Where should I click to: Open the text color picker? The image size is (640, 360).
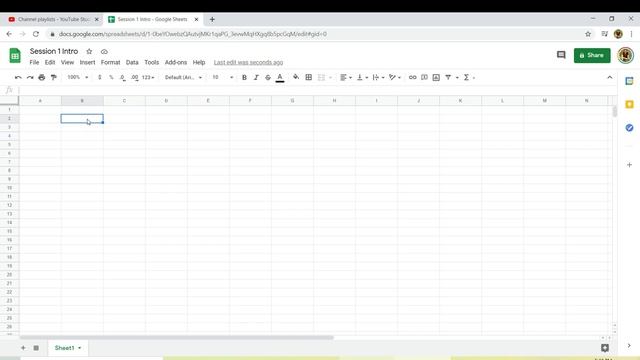280,78
